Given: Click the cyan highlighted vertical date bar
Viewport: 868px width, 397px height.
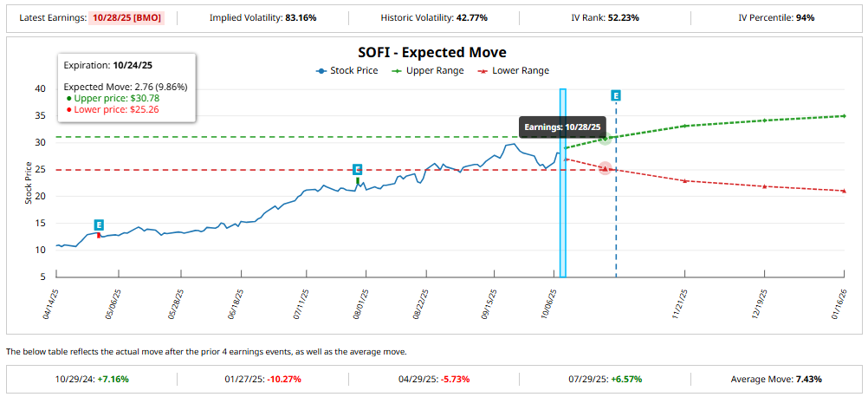Looking at the screenshot, I should (x=563, y=182).
